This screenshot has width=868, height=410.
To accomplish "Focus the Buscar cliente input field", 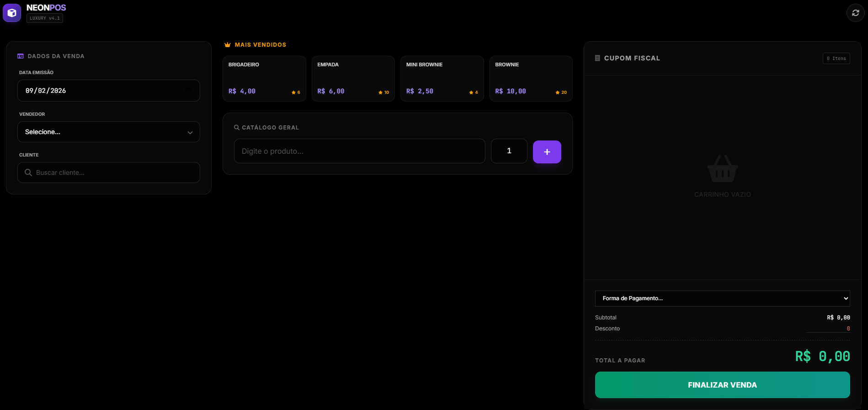I will (114, 173).
